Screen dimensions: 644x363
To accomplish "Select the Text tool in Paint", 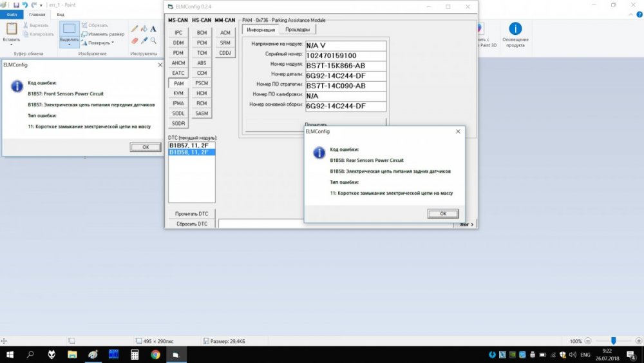I will point(153,29).
